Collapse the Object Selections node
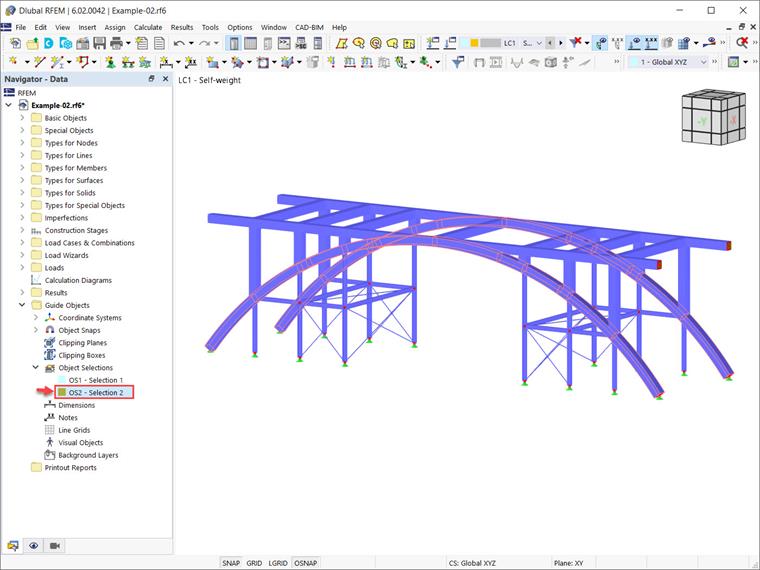The height and width of the screenshot is (570, 760). [35, 367]
